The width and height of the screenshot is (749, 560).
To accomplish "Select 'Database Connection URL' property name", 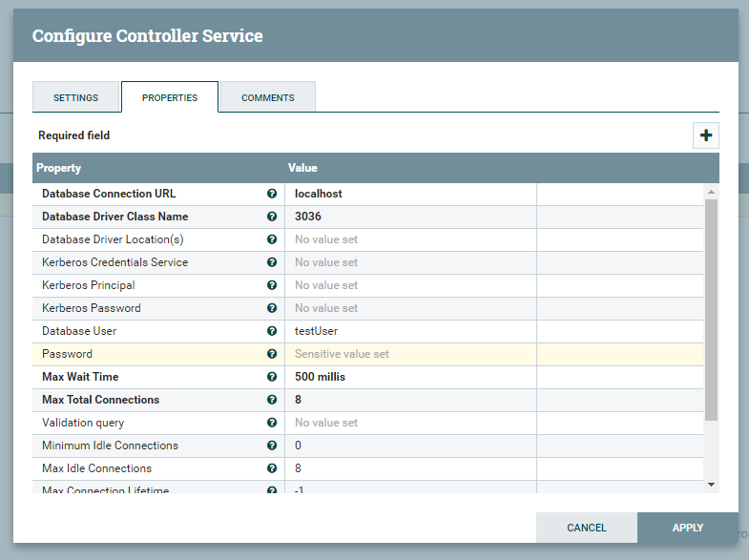I will click(109, 194).
